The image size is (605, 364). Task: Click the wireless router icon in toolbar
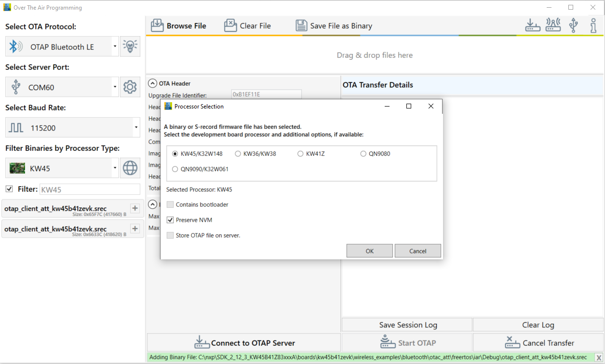point(553,26)
